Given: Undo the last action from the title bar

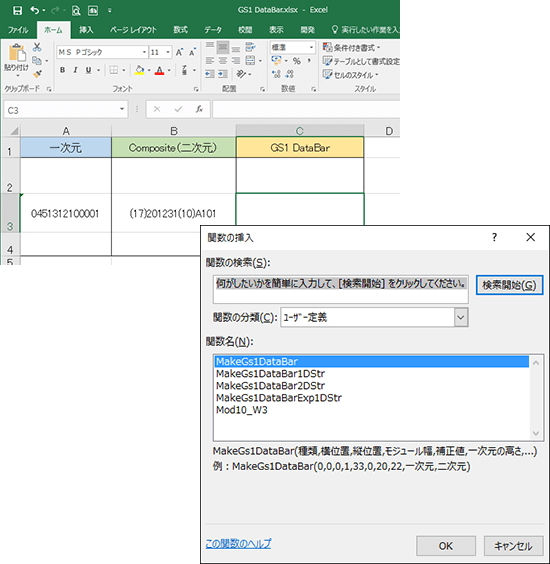Looking at the screenshot, I should click(x=35, y=10).
